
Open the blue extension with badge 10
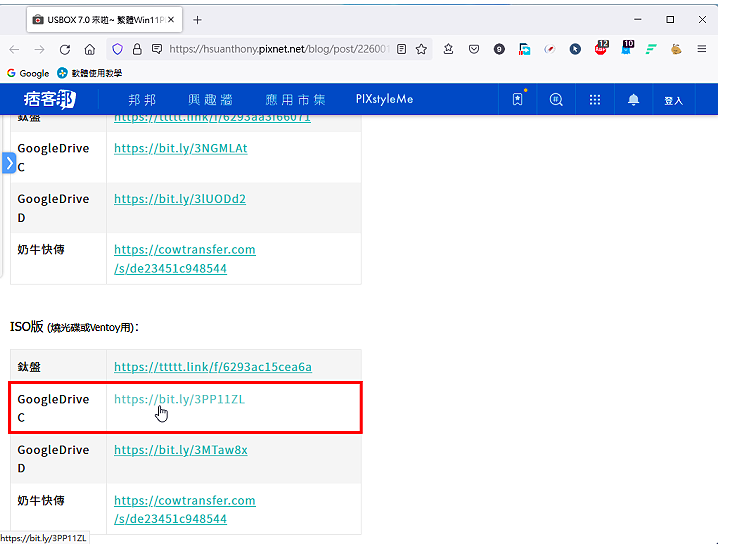point(627,48)
